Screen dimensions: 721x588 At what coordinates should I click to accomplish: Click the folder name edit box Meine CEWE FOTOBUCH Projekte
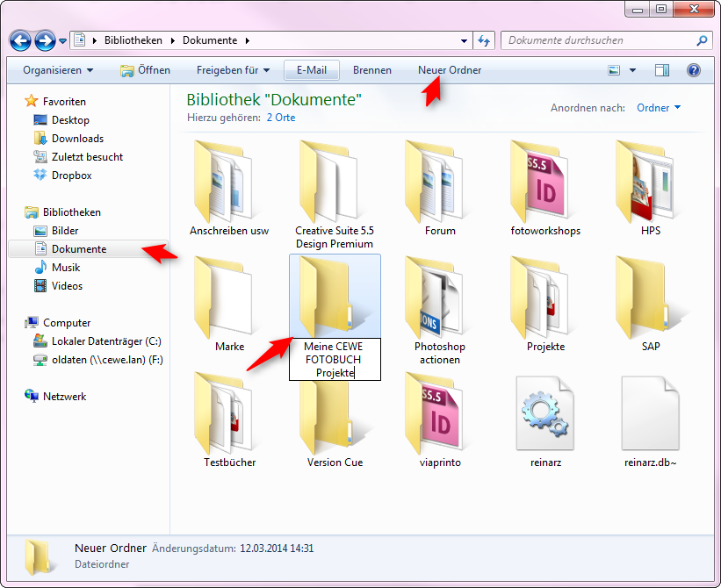point(335,360)
